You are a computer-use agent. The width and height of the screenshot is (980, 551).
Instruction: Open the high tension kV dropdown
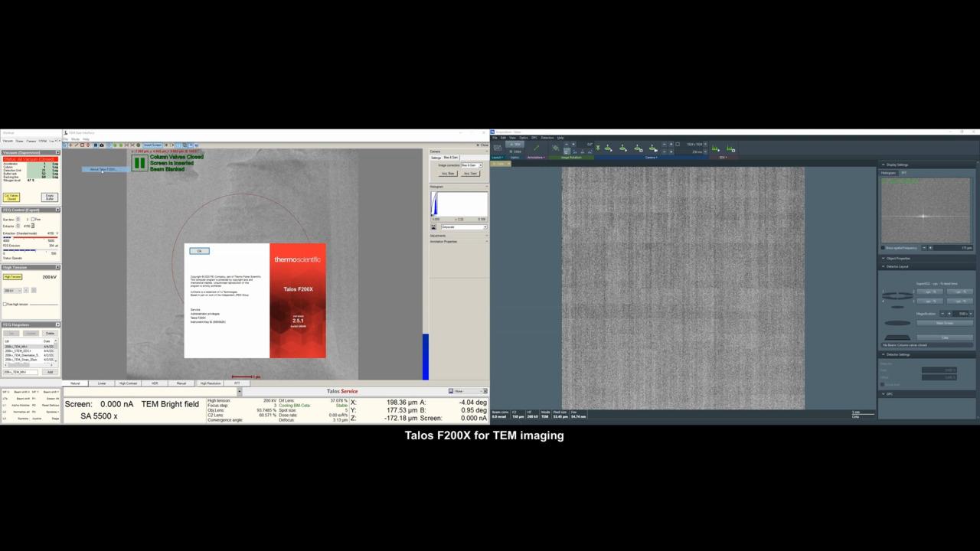(11, 290)
